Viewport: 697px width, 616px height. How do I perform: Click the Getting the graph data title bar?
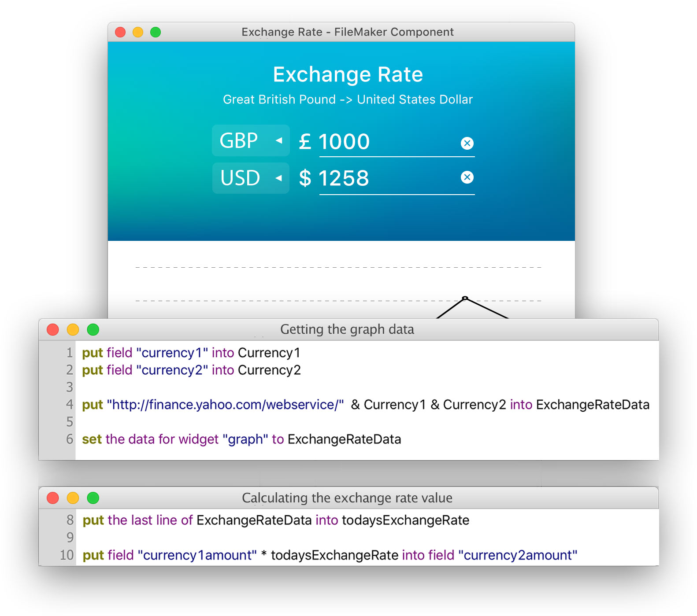(348, 329)
